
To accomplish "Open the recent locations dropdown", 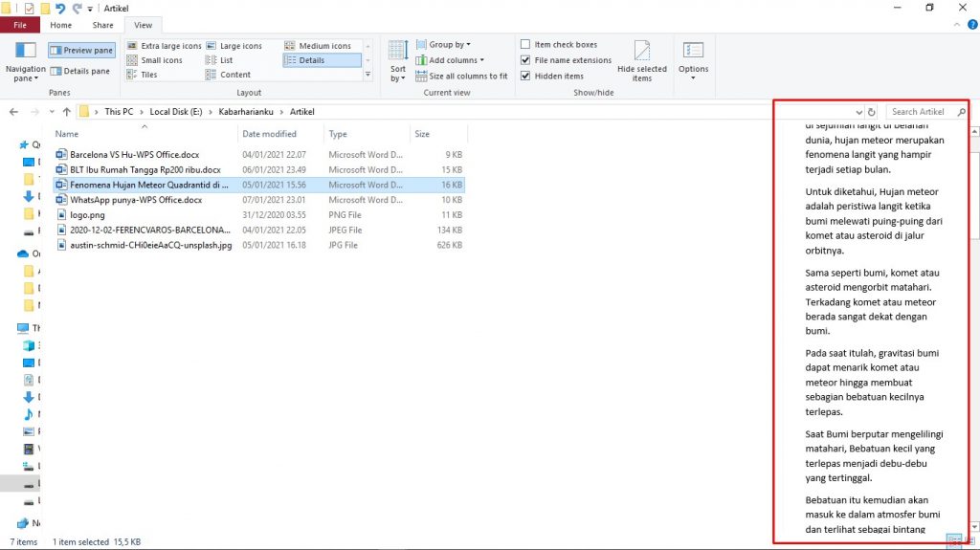I will pos(52,112).
